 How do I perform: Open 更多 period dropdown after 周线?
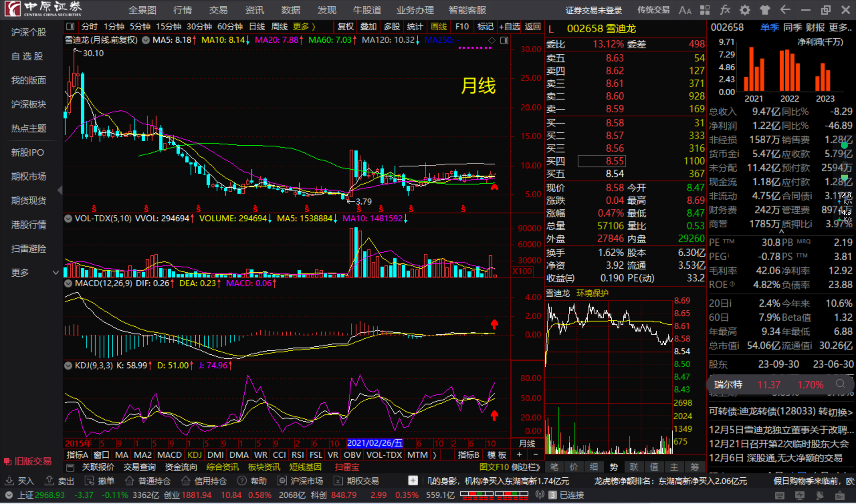click(x=304, y=27)
